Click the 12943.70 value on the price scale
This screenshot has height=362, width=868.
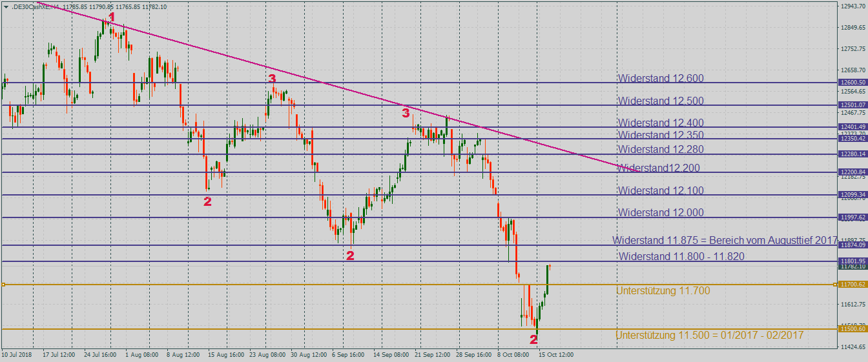pos(853,6)
